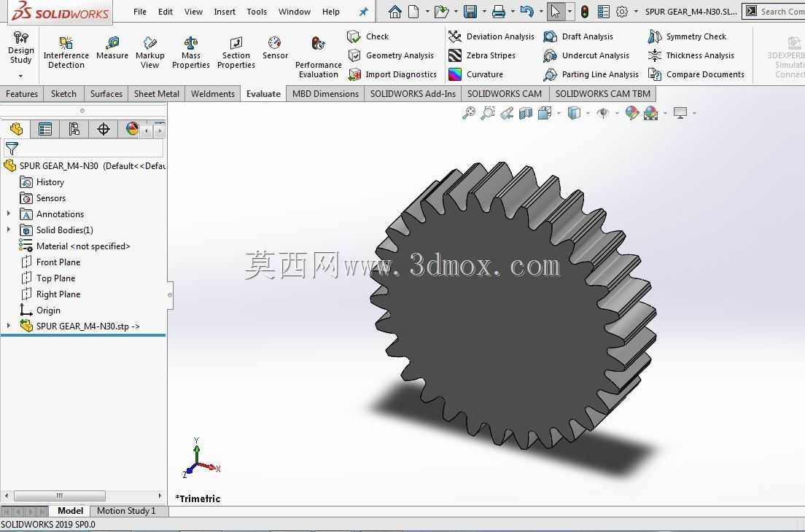Run Import Diagnostics
The width and height of the screenshot is (805, 532).
click(392, 74)
